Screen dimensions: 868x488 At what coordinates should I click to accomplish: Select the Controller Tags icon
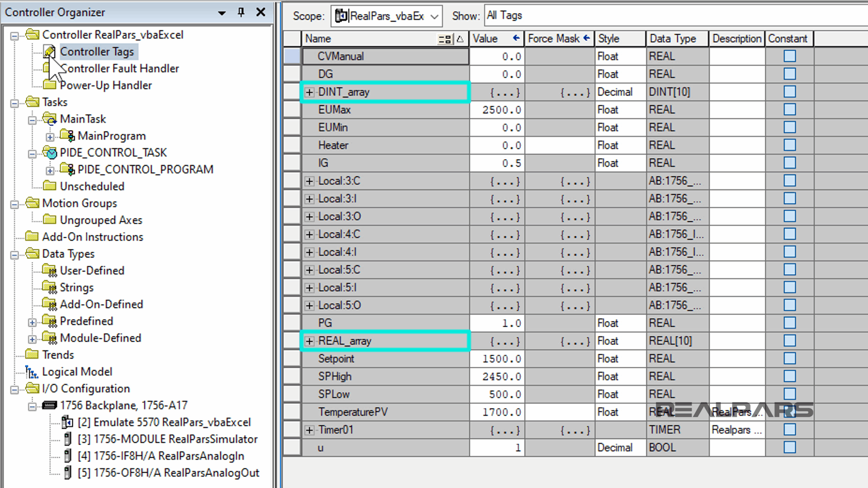pyautogui.click(x=50, y=52)
